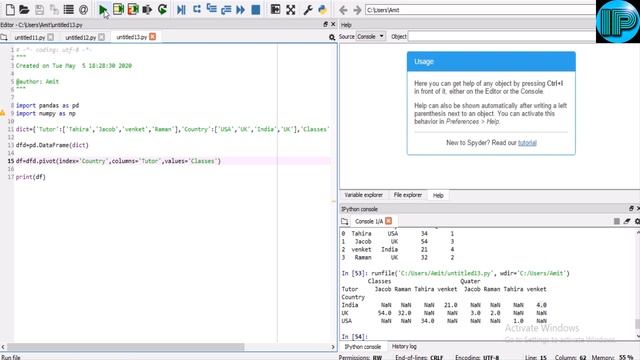Open the Spyder tutorial link
This screenshot has height=360, width=640.
pos(527,143)
